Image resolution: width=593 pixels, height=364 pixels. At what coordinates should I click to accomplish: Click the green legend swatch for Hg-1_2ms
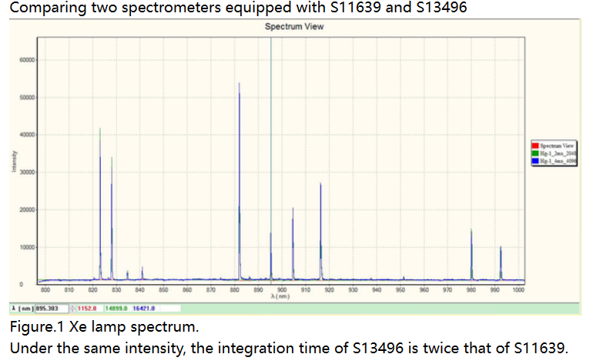pyautogui.click(x=534, y=153)
